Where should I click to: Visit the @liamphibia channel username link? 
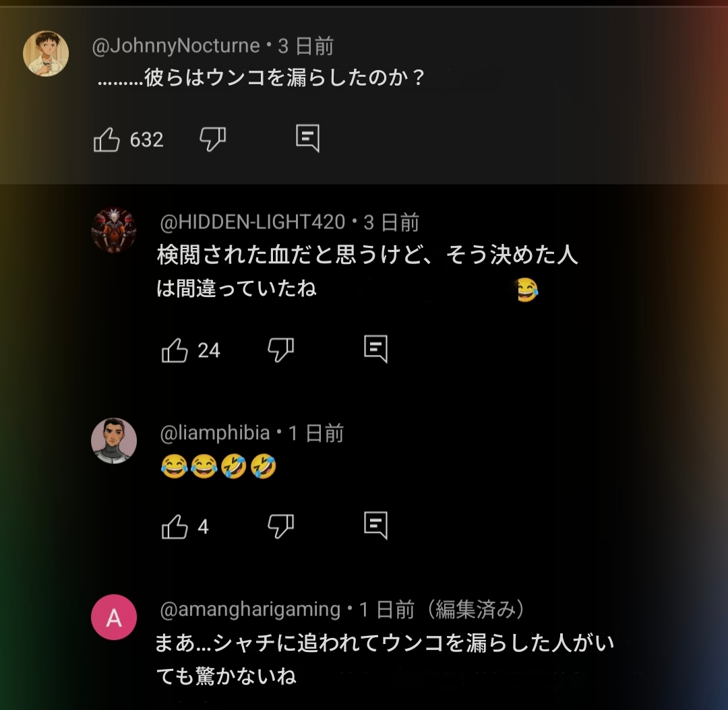[215, 432]
